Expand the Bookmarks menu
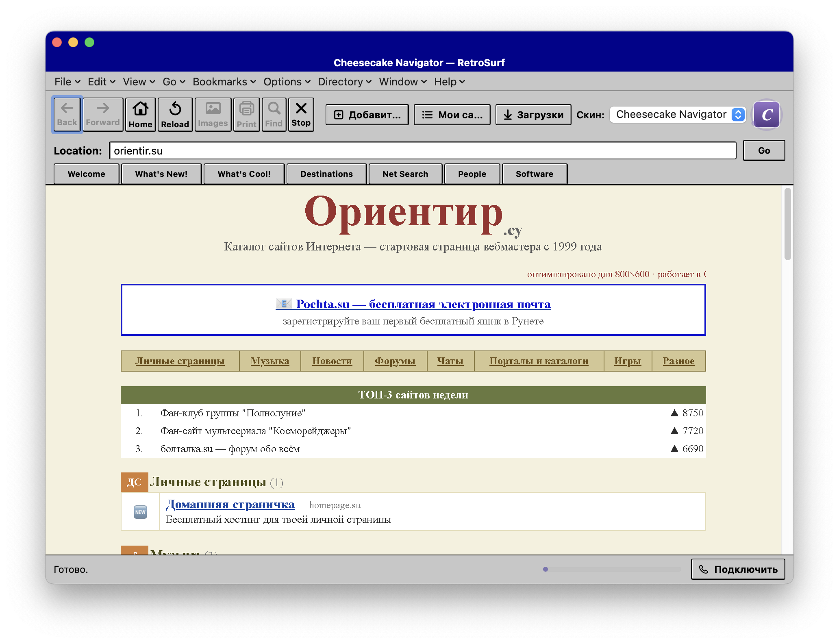 click(224, 82)
